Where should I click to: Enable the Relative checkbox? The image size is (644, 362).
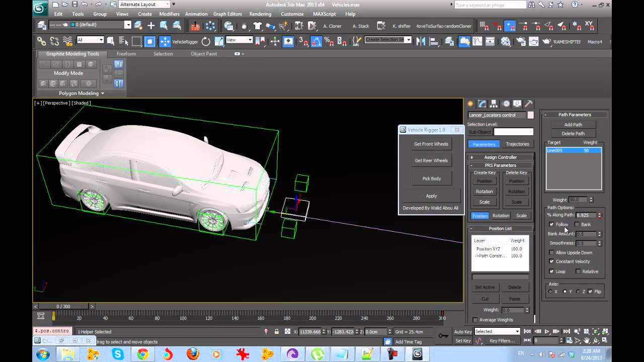click(x=578, y=271)
